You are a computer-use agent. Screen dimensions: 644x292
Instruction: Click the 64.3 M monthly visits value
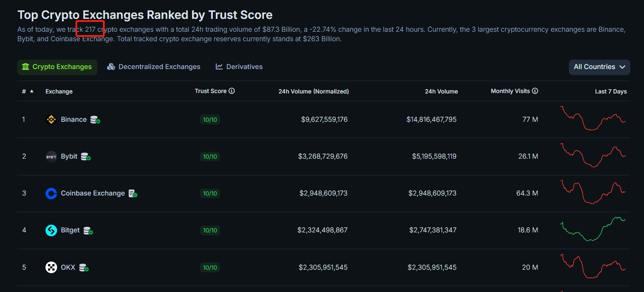pyautogui.click(x=527, y=193)
